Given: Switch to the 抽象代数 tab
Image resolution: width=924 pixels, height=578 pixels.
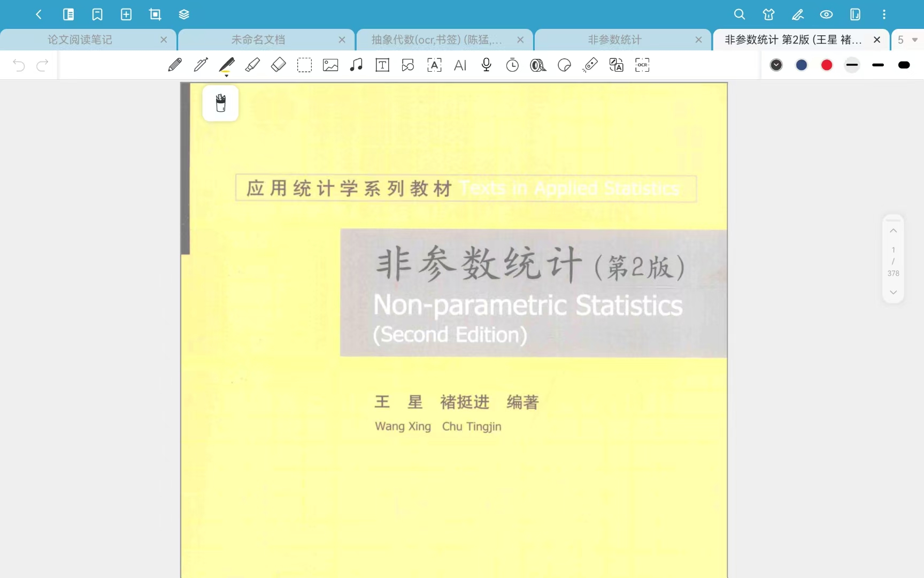Looking at the screenshot, I should point(437,40).
